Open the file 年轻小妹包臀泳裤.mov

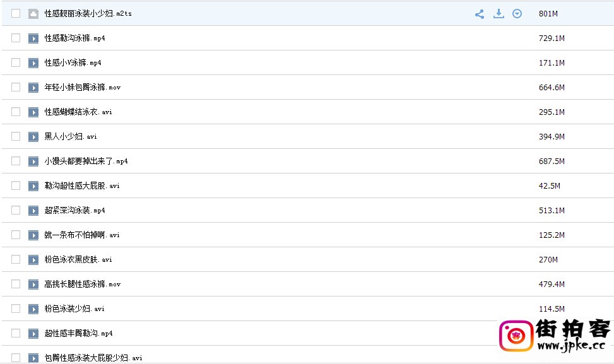point(82,88)
